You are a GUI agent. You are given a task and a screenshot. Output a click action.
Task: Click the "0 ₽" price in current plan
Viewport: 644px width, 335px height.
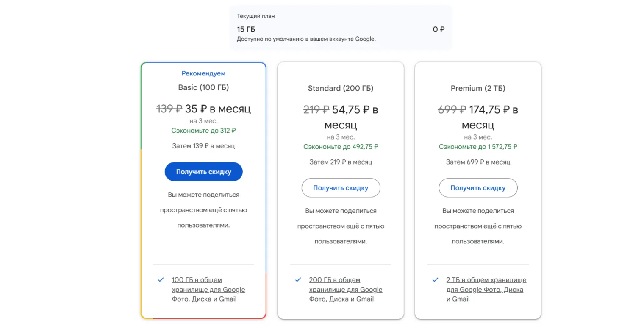439,29
